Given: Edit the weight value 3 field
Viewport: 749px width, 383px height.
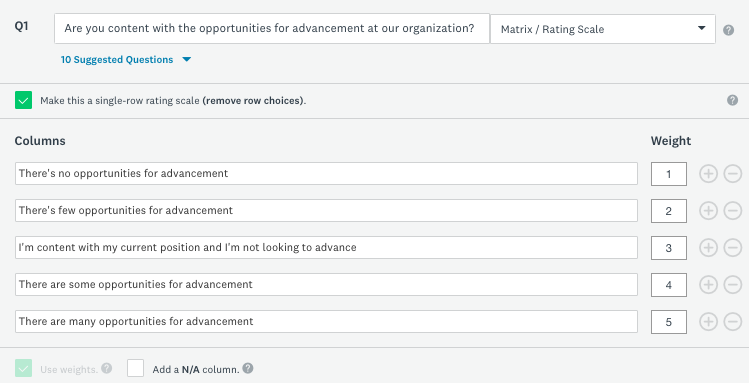Looking at the screenshot, I should (x=669, y=248).
